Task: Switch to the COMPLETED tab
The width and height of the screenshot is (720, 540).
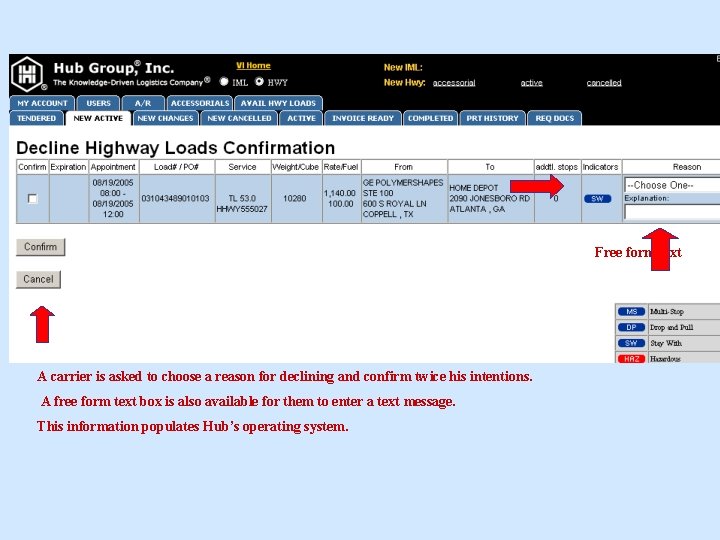Action: (x=430, y=118)
